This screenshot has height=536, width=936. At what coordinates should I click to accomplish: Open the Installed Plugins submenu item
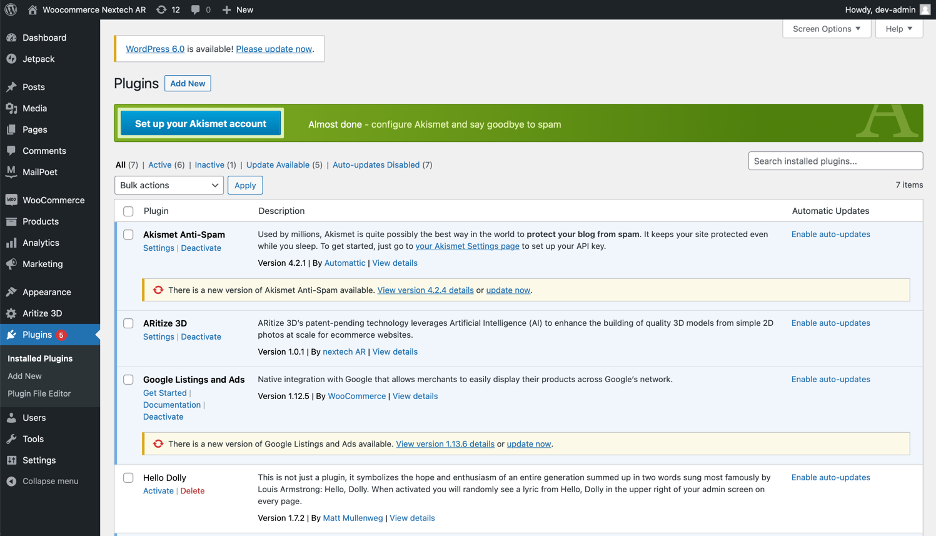point(40,358)
